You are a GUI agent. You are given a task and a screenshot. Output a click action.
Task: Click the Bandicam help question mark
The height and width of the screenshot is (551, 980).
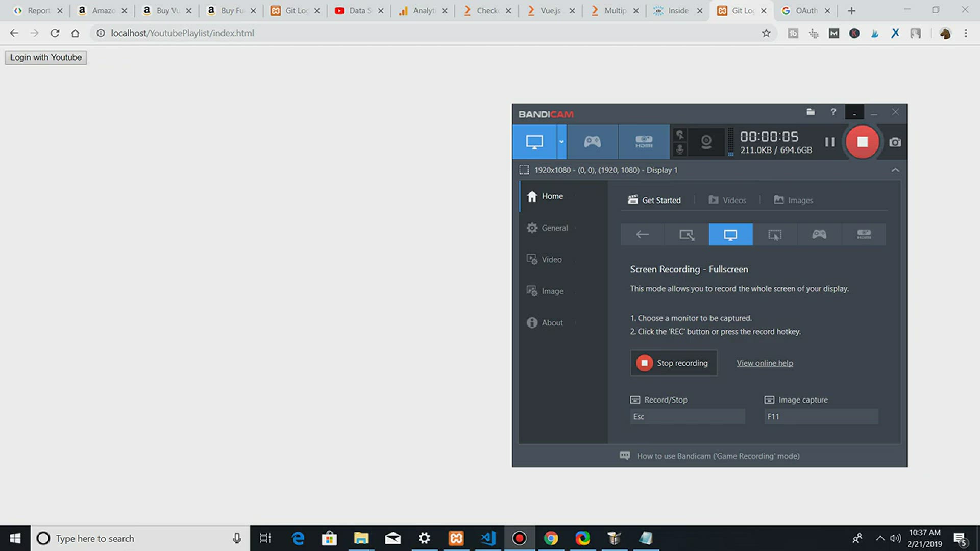click(833, 112)
